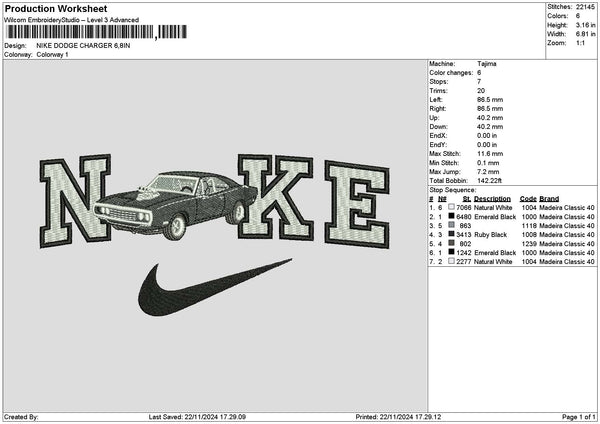
Task: Click the Colors label in the top-right box
Action: click(x=558, y=16)
